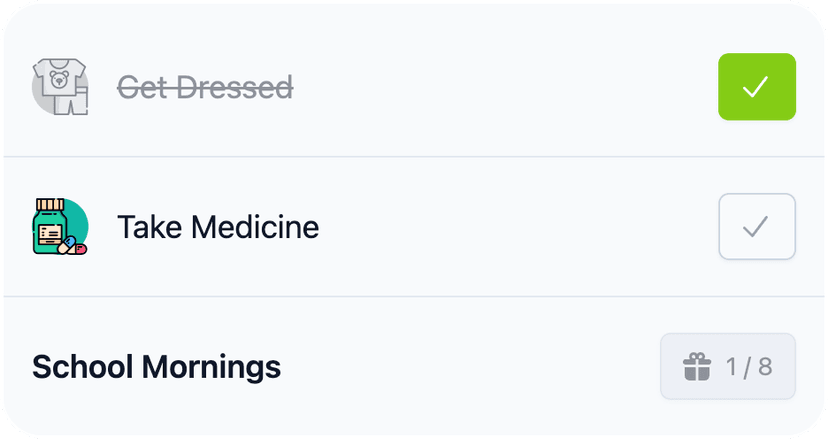Uncheck the completed Get Dressed task
828x439 pixels.
tap(756, 87)
